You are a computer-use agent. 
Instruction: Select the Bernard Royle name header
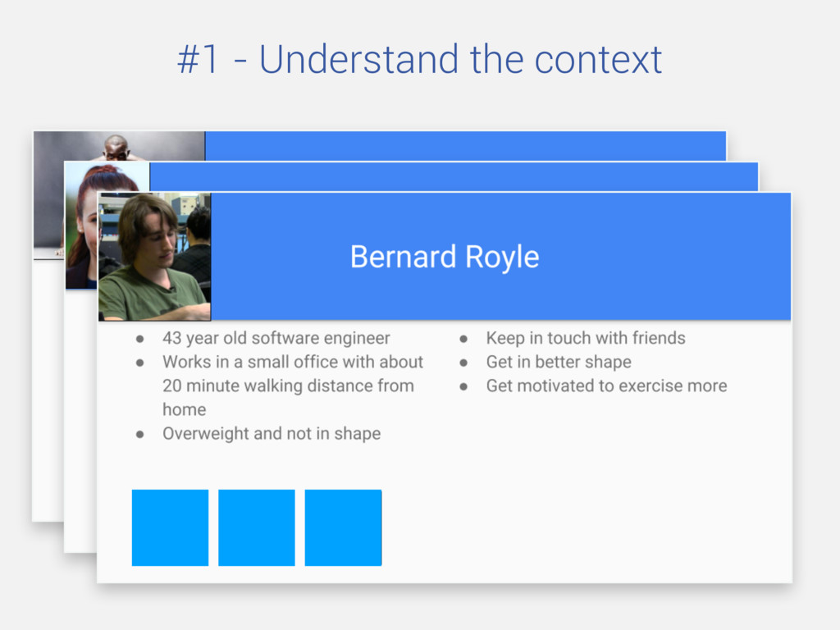(444, 257)
